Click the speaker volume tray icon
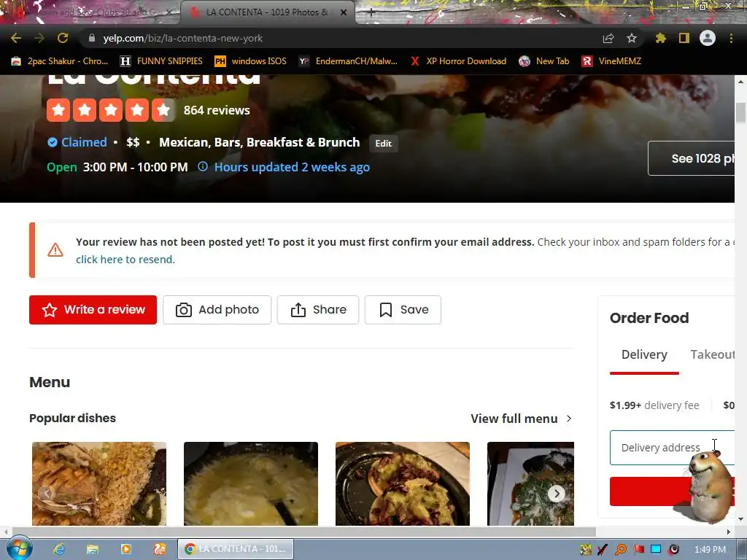 673,550
